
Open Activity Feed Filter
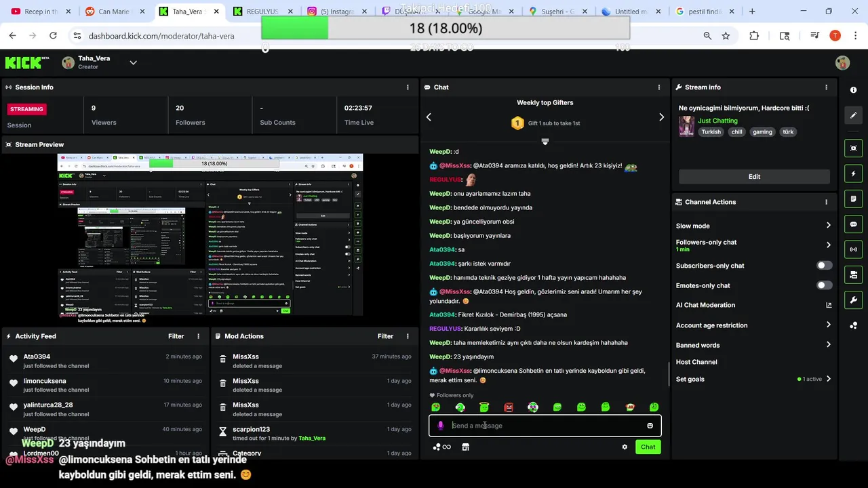click(176, 336)
